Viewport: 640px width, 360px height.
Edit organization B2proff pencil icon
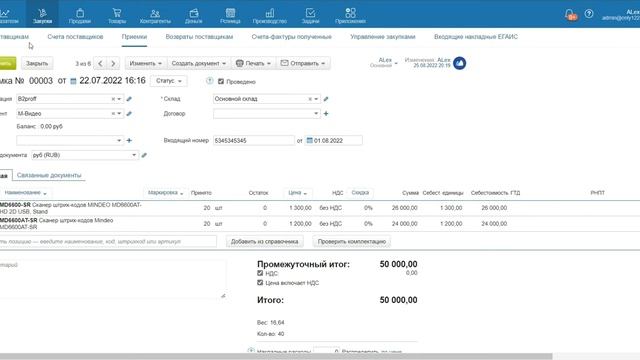[129, 99]
